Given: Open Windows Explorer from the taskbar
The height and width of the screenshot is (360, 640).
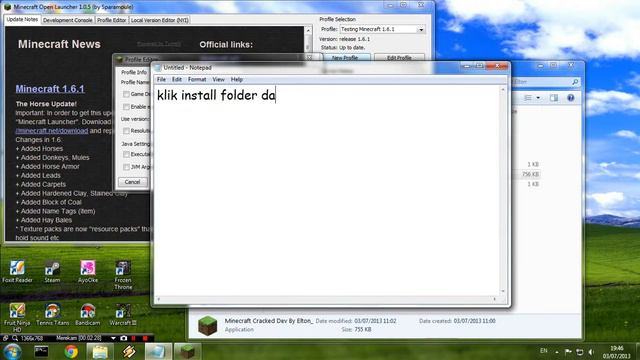Looking at the screenshot, I should point(100,351).
